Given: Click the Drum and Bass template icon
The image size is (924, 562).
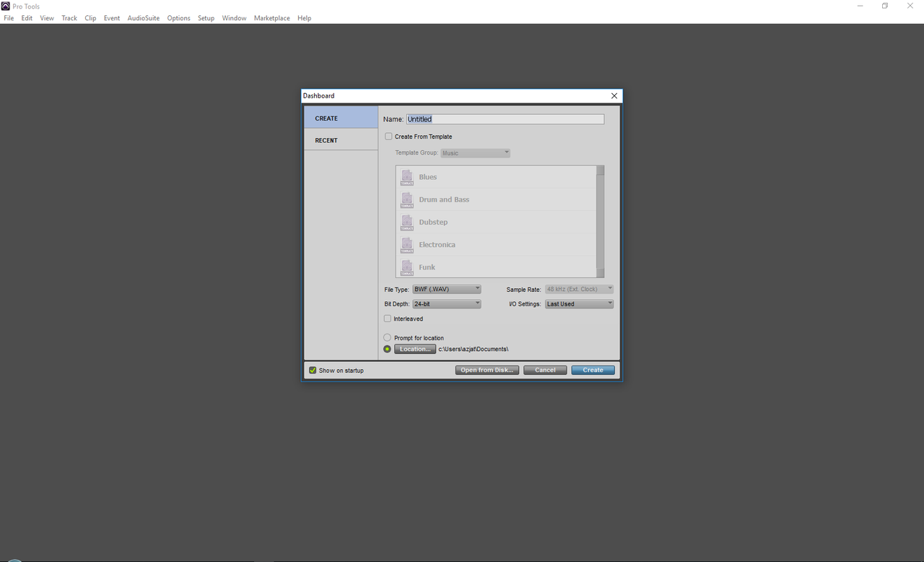Looking at the screenshot, I should point(407,199).
